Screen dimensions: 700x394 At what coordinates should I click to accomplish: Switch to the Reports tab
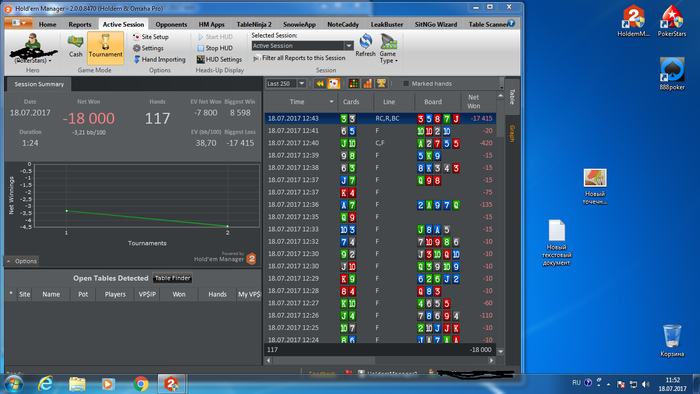(79, 25)
